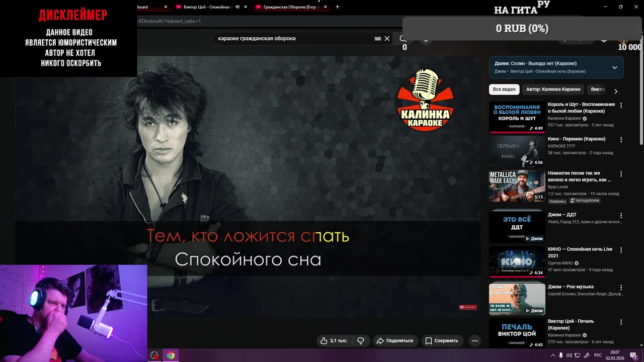Viewport: 644px width, 362px height.
Task: Click the small Subscribe badge in video corner
Action: (467, 307)
